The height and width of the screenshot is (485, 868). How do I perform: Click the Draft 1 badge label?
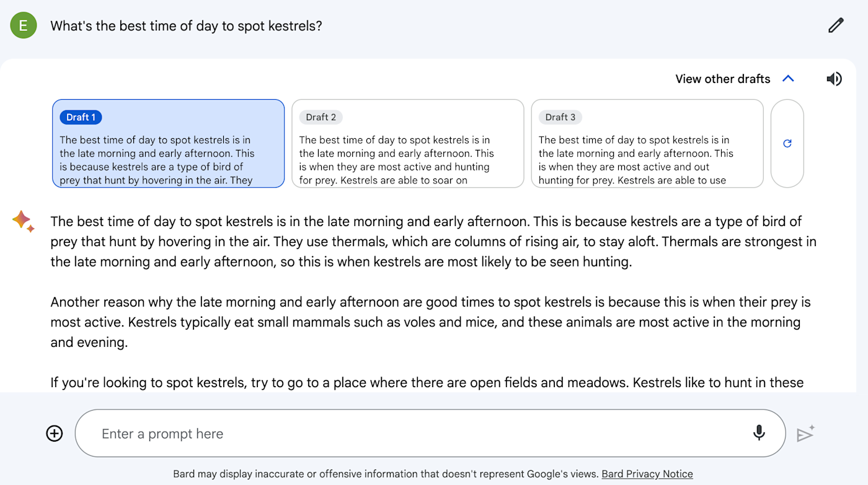(81, 117)
